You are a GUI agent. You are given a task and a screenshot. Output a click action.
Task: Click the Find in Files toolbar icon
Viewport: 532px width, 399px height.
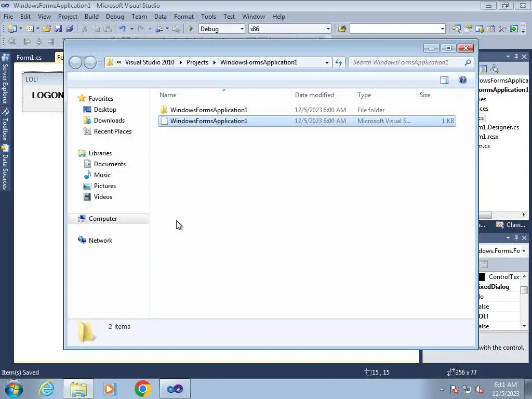click(x=342, y=29)
